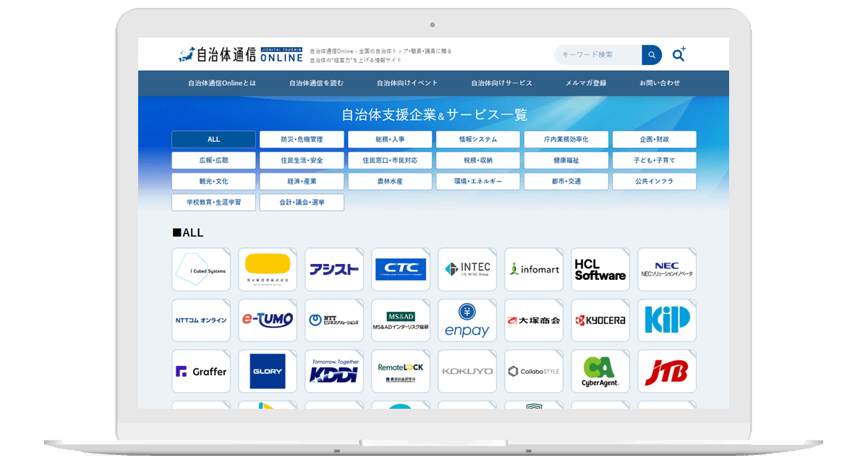Open the 自治体向けイベント menu
The image size is (868, 463).
coord(407,83)
